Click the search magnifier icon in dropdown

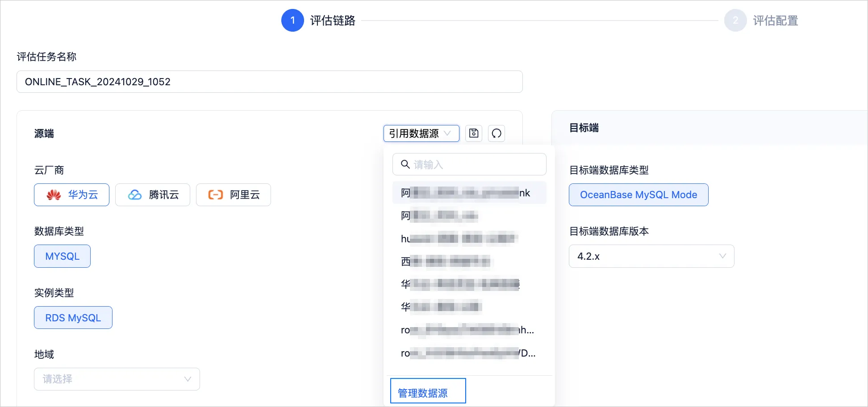tap(405, 164)
